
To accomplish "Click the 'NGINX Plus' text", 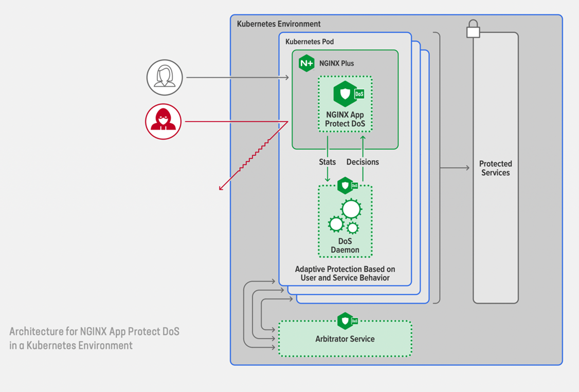I will pos(336,63).
